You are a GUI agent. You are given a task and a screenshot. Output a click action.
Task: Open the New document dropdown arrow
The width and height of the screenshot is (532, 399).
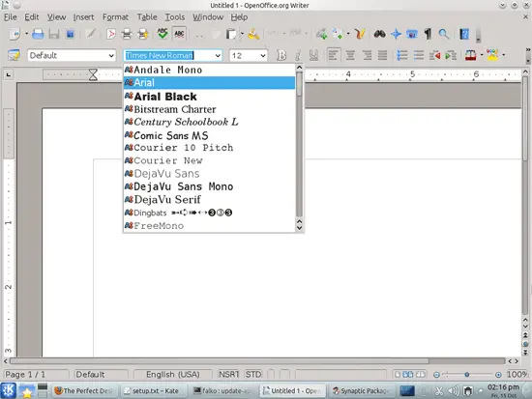pos(26,34)
